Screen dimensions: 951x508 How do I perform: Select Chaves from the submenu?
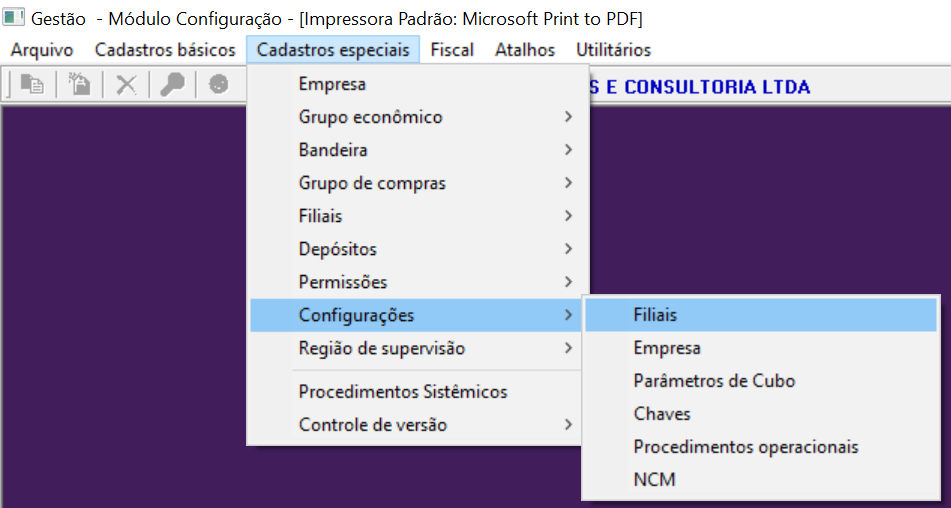click(662, 414)
